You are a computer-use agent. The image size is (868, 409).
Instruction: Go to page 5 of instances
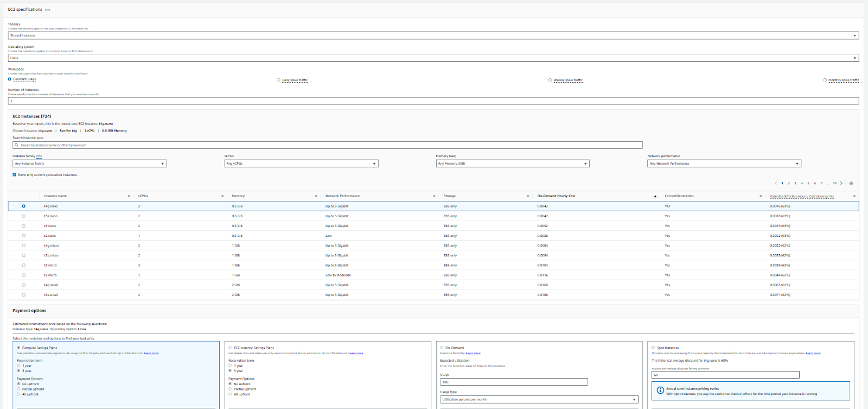point(808,184)
